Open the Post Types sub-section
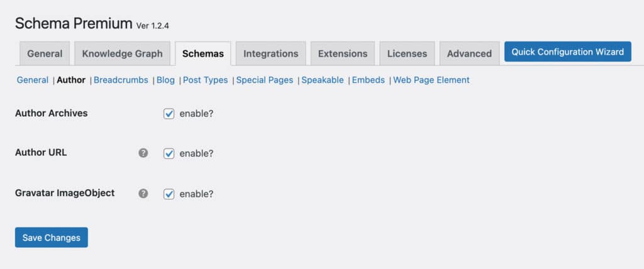 [x=206, y=80]
